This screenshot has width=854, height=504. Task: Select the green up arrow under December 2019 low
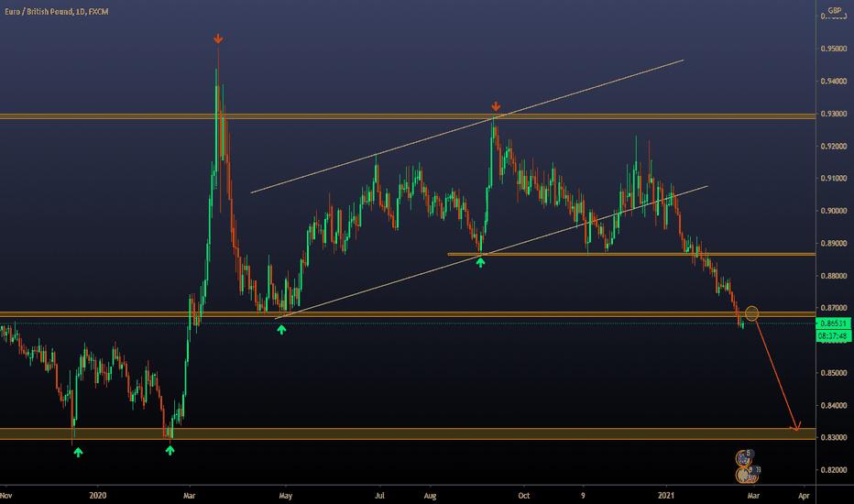point(79,452)
